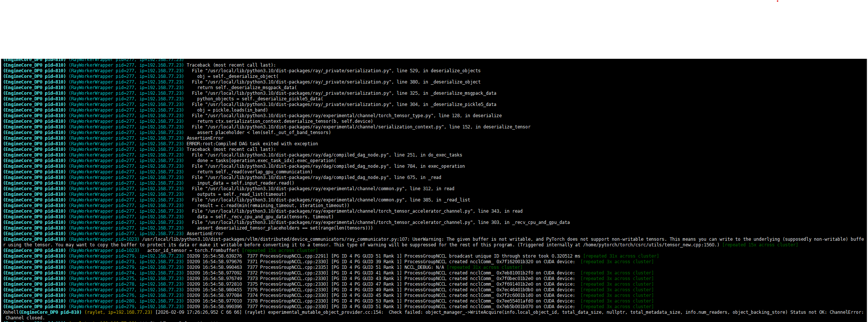The image size is (868, 322).
Task: Click 'broadcast unique ID through store took 0.320512 ms'
Action: pyautogui.click(x=514, y=256)
